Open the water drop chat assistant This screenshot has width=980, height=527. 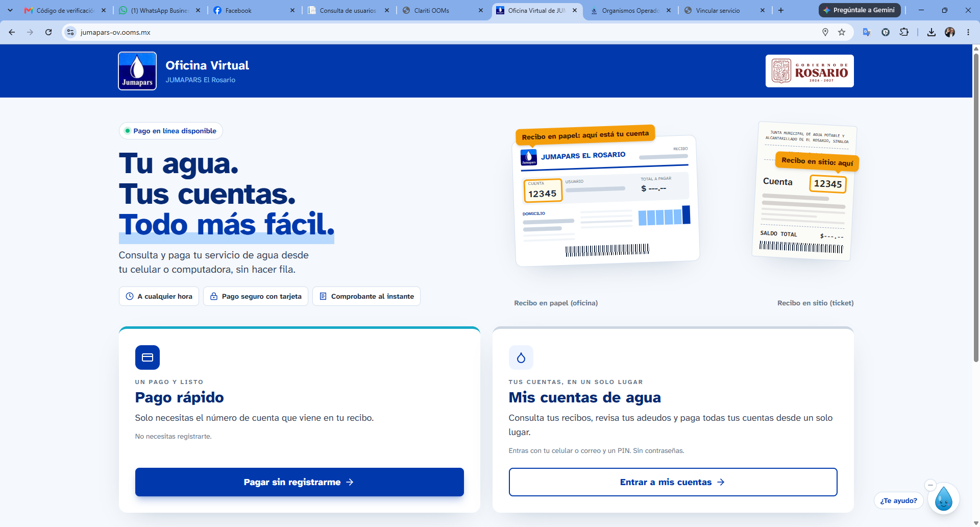(943, 499)
